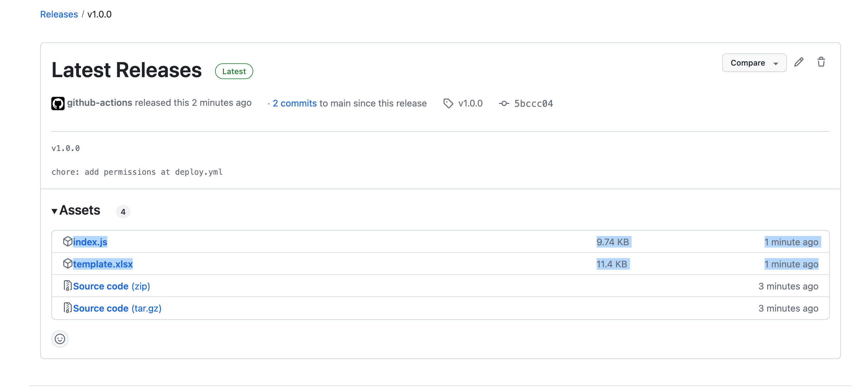Download the index.js asset
The height and width of the screenshot is (391, 868).
click(90, 242)
